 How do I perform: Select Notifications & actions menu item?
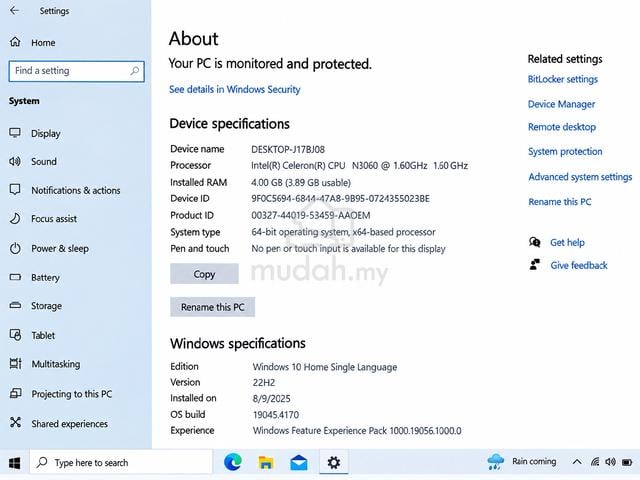pos(76,190)
